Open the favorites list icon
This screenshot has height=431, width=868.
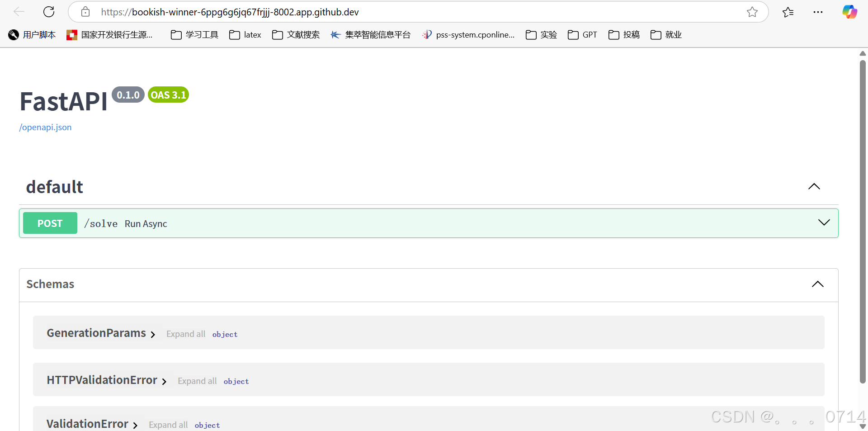(788, 12)
